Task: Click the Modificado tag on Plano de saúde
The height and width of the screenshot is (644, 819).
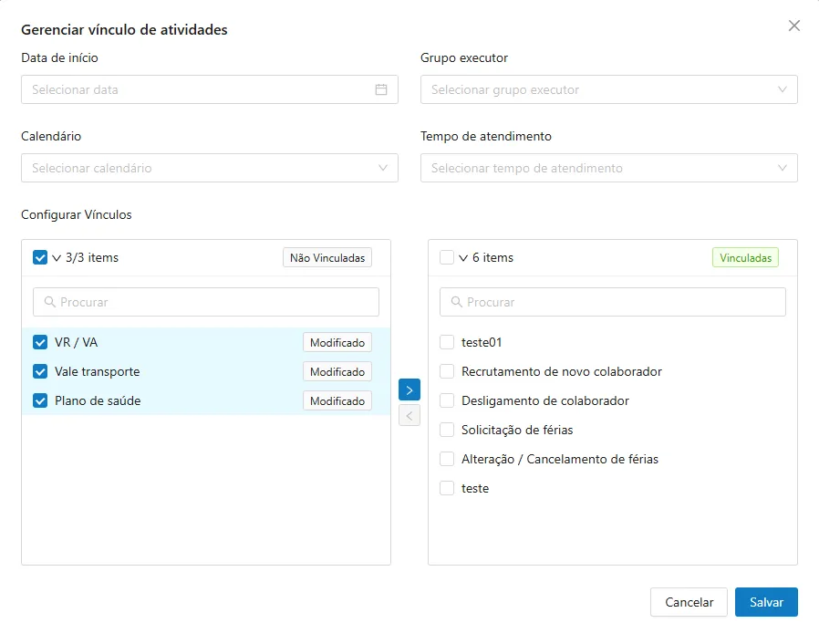Action: 337,400
